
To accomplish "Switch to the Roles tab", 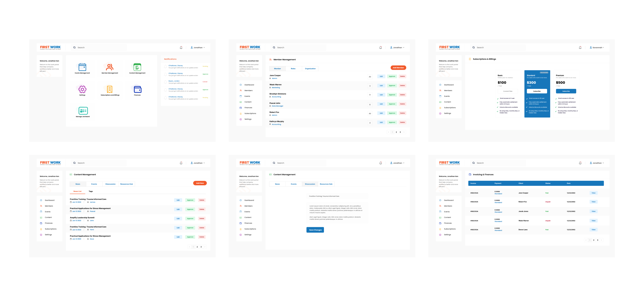I will [293, 69].
